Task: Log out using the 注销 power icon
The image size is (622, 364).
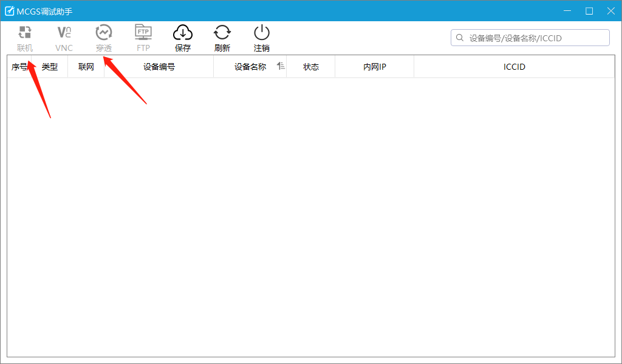Action: [x=262, y=33]
